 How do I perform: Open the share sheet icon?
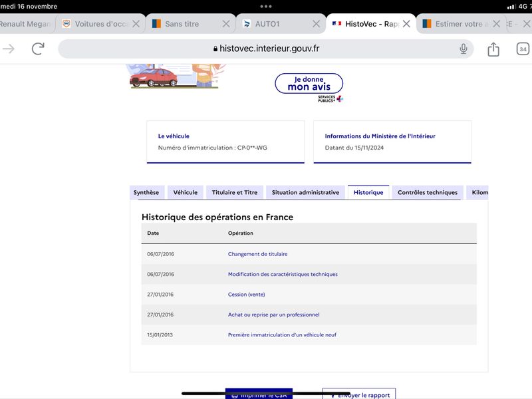point(493,49)
